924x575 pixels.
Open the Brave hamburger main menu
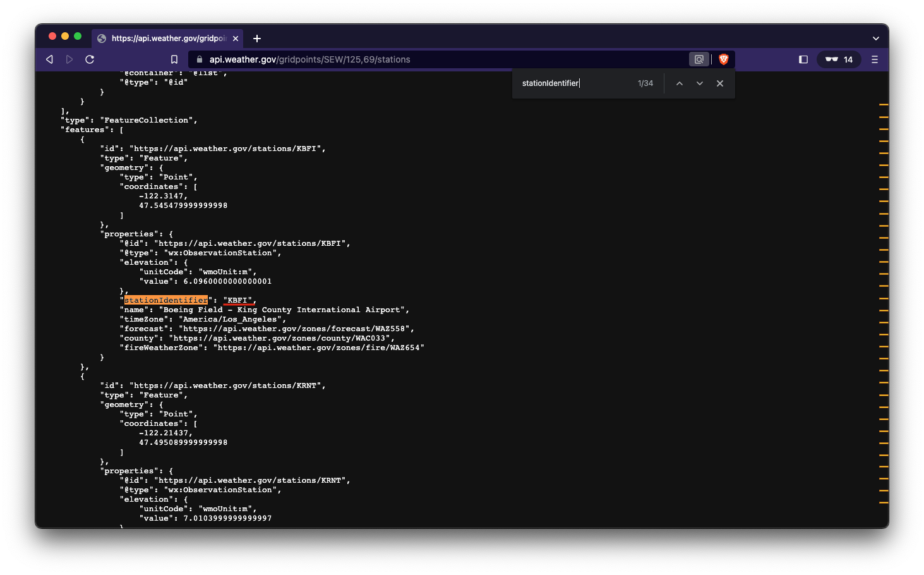coord(875,59)
